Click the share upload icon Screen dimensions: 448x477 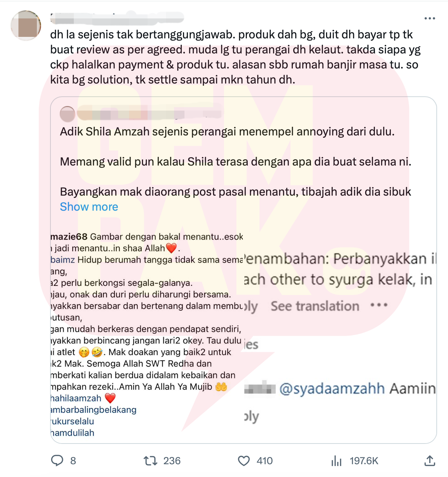click(x=430, y=460)
